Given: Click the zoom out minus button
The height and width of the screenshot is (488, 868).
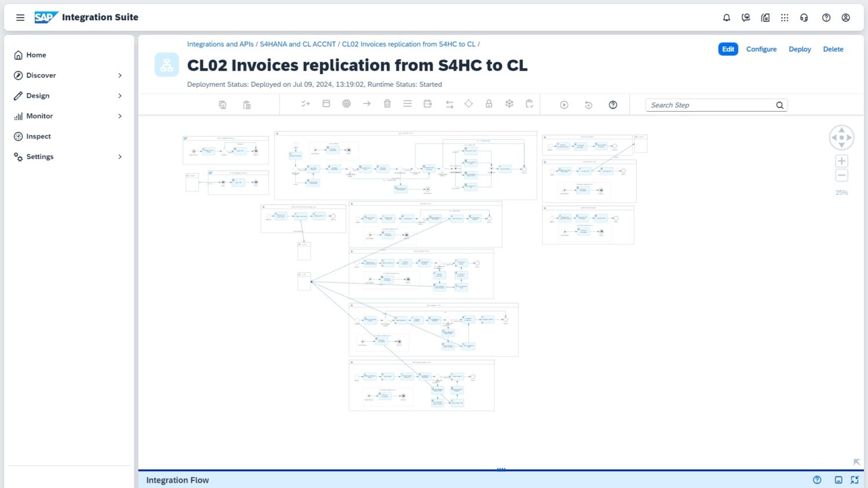Looking at the screenshot, I should 841,176.
